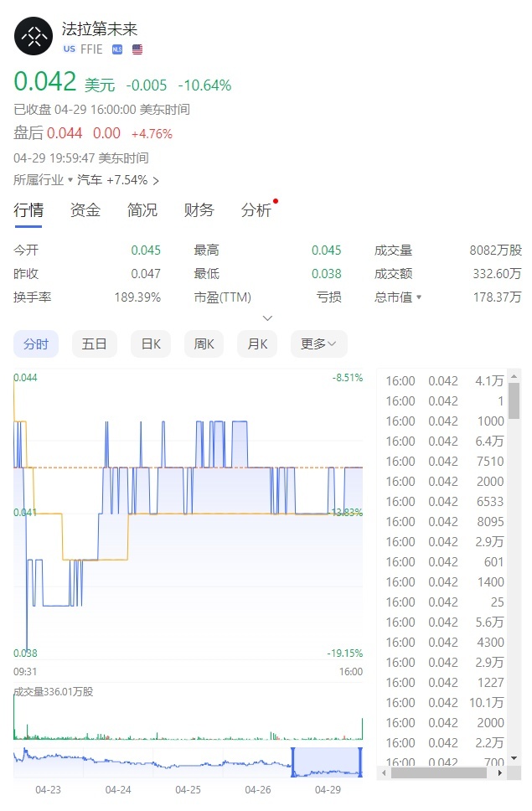Viewport: 532px width, 811px height.
Task: Click the 04-24 date label
Action: 118,790
